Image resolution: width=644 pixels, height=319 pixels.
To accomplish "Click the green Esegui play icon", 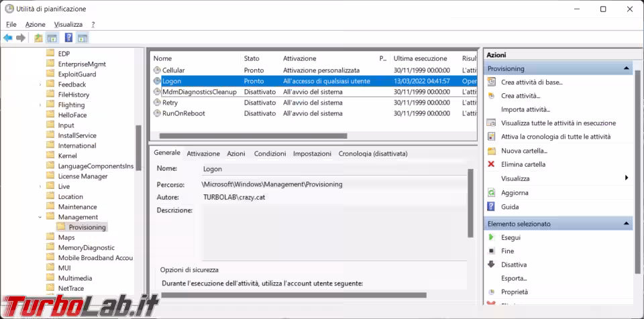I will [x=491, y=237].
